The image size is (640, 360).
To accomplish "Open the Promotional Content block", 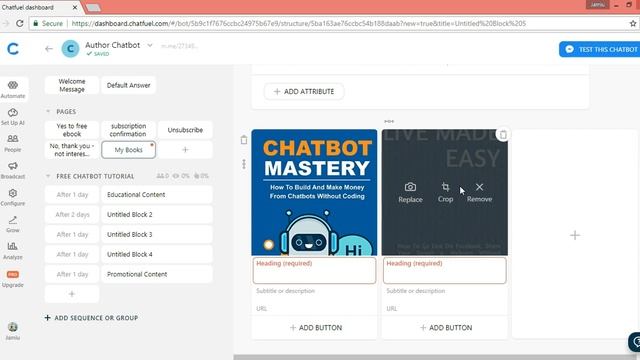I will 157,274.
